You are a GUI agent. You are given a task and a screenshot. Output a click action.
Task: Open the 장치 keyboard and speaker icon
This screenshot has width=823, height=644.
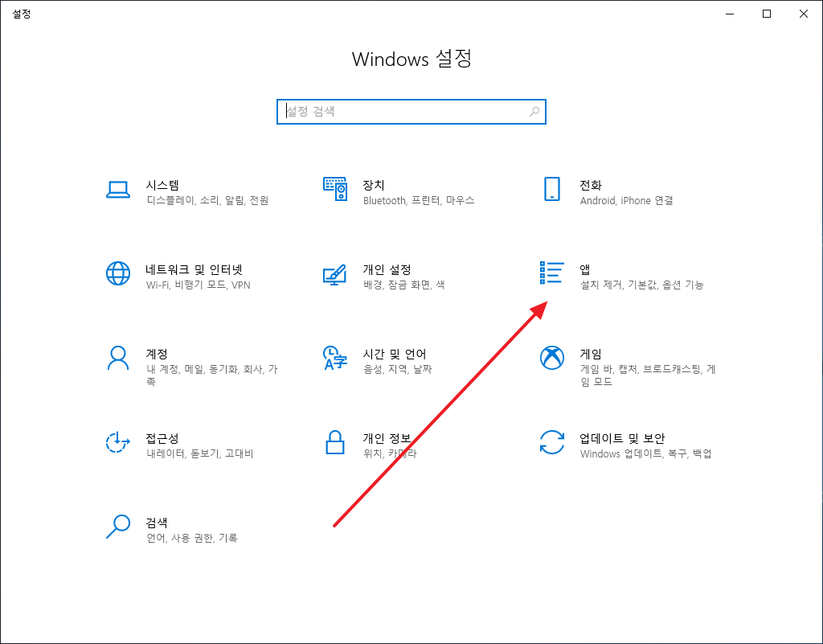pyautogui.click(x=335, y=189)
